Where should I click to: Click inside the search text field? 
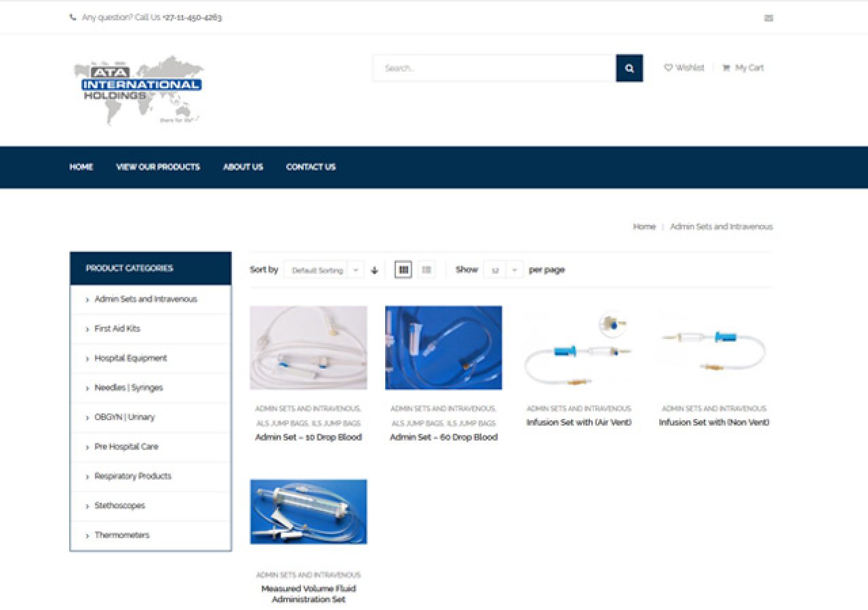tap(494, 68)
